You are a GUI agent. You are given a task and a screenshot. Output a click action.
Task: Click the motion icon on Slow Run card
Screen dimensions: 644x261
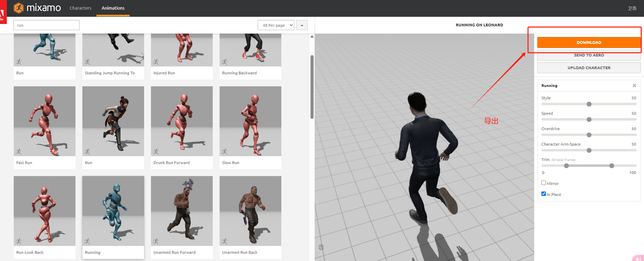click(224, 152)
